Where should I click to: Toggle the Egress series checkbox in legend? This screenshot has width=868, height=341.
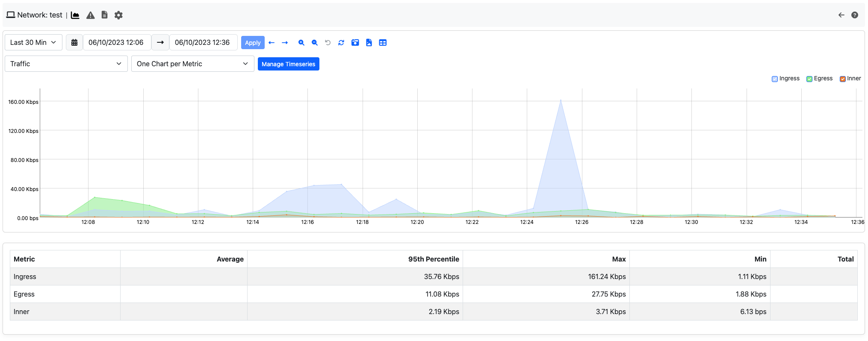809,79
